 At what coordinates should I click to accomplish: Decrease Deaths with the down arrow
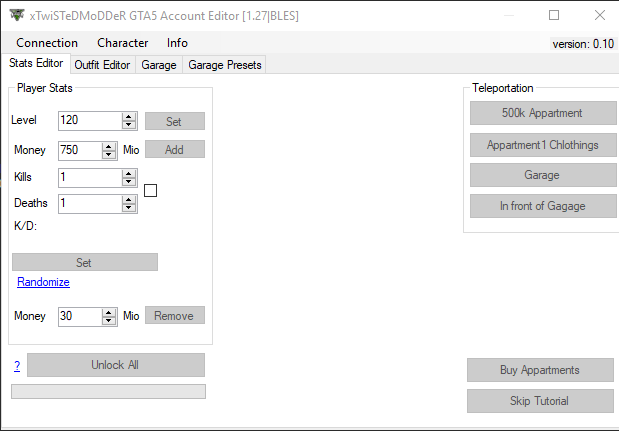129,208
